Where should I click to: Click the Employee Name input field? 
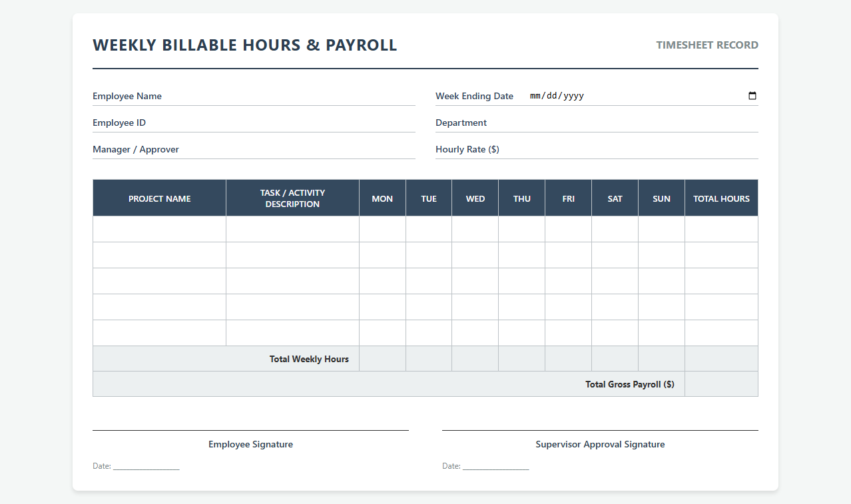point(290,96)
